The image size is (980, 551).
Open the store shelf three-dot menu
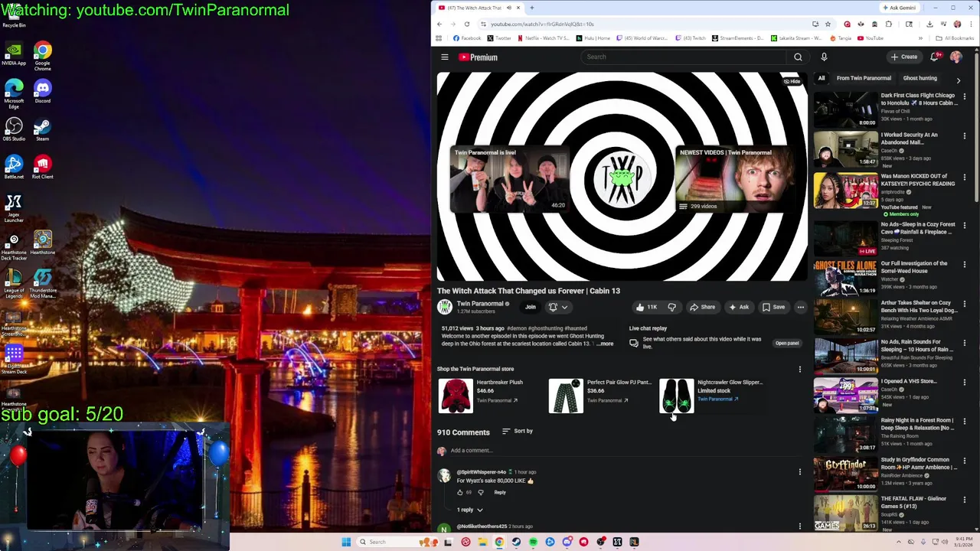click(800, 369)
